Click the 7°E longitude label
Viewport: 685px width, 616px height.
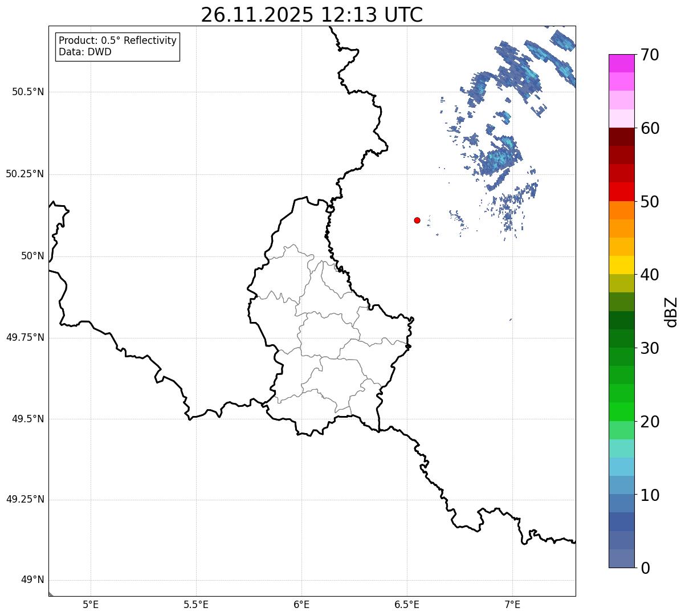pos(512,604)
